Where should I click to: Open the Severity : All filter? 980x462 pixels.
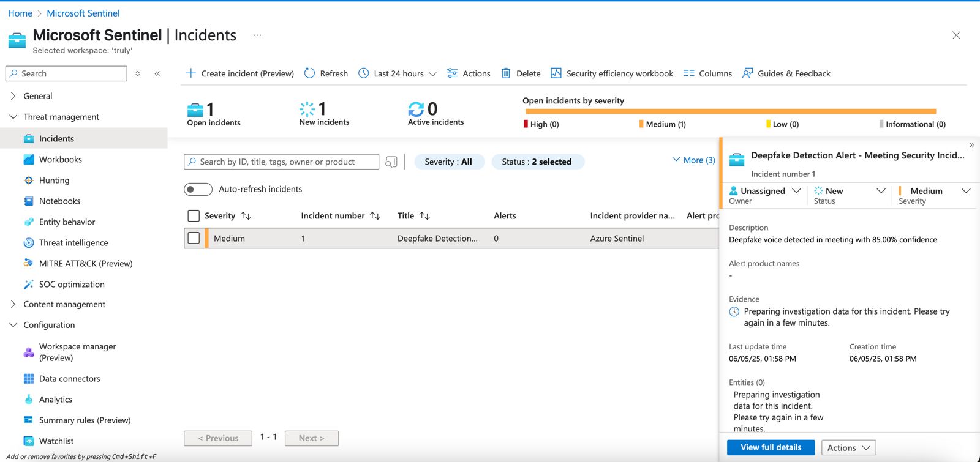click(x=449, y=162)
